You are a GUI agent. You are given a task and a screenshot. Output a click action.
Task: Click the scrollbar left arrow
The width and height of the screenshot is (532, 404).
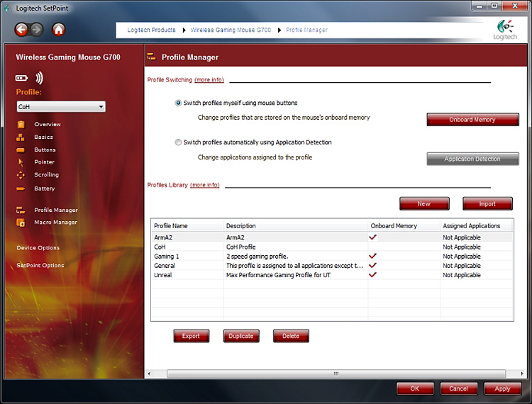(149, 374)
